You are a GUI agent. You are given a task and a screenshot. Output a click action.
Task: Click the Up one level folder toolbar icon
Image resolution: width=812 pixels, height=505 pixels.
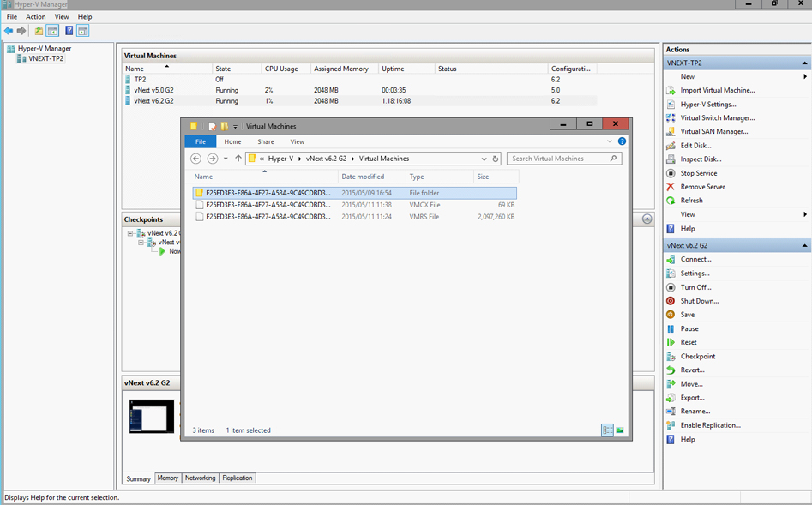(x=39, y=31)
